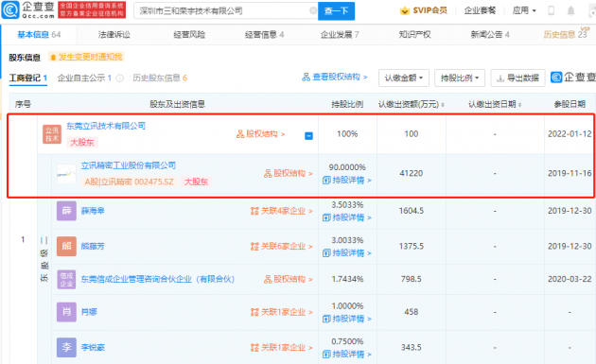
Task: Open the 认缴金额 filter dropdown
Action: pos(404,78)
